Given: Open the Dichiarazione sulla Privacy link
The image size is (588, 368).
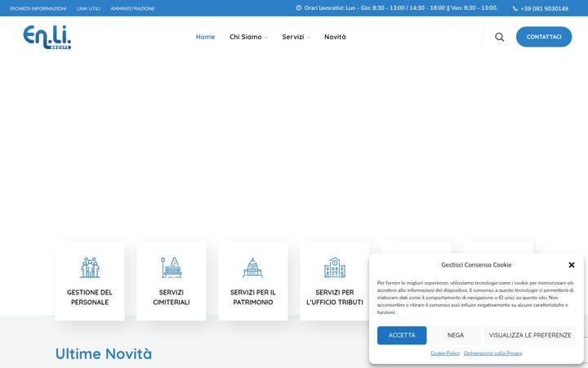Looking at the screenshot, I should click(492, 353).
